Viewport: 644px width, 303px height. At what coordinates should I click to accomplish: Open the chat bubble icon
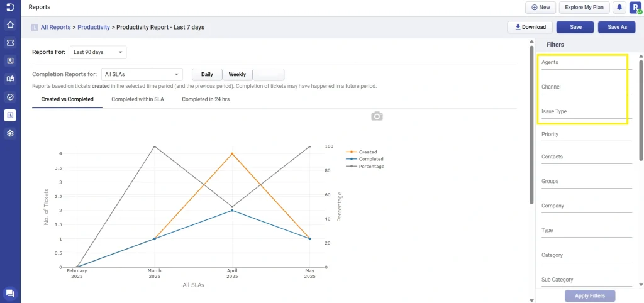click(x=10, y=293)
